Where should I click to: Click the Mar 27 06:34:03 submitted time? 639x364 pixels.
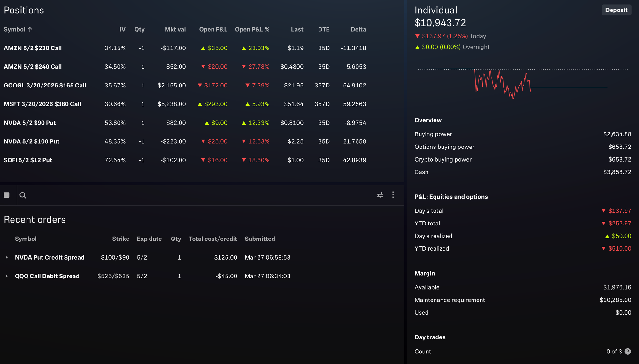[267, 276]
